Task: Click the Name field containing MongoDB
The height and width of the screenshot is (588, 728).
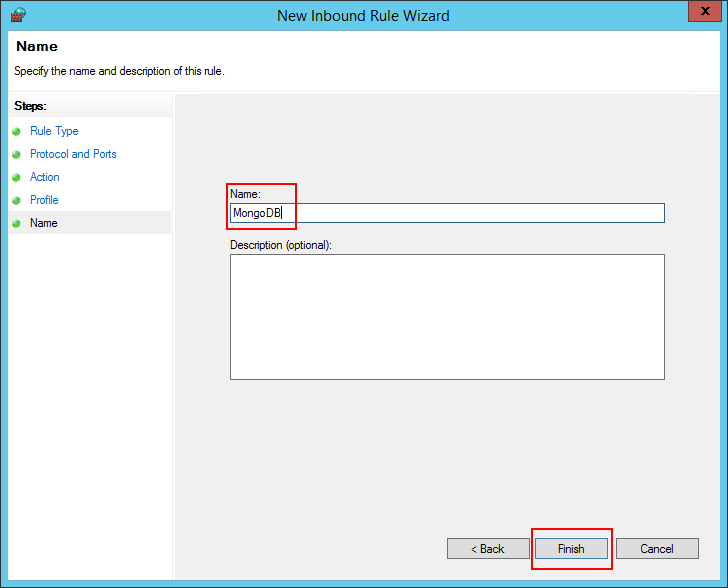Action: coord(447,213)
